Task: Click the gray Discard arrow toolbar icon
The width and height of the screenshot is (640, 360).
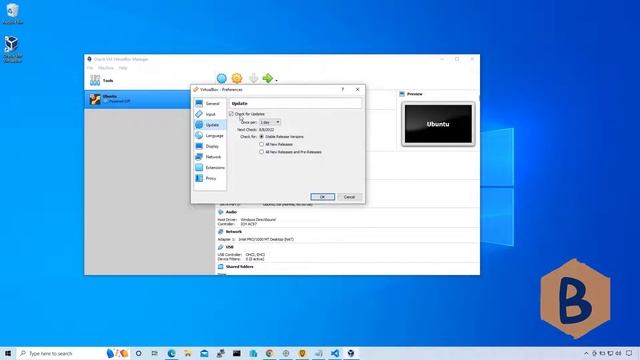Action: (x=253, y=78)
